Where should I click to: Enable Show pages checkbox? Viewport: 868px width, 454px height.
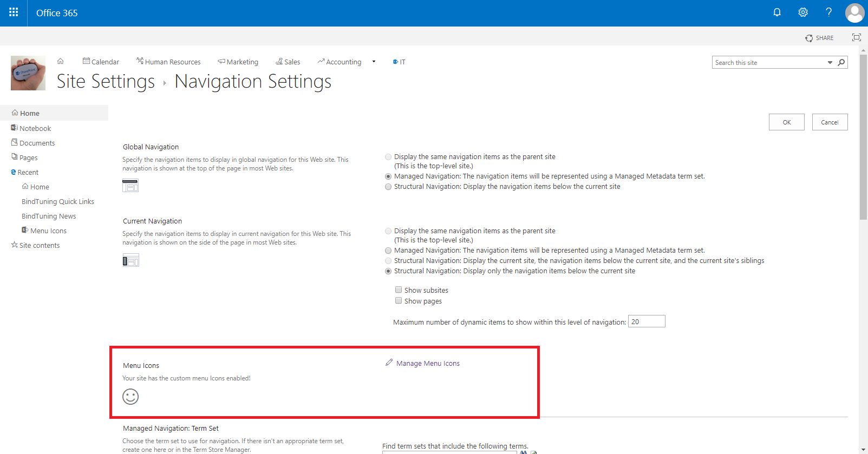(x=399, y=300)
